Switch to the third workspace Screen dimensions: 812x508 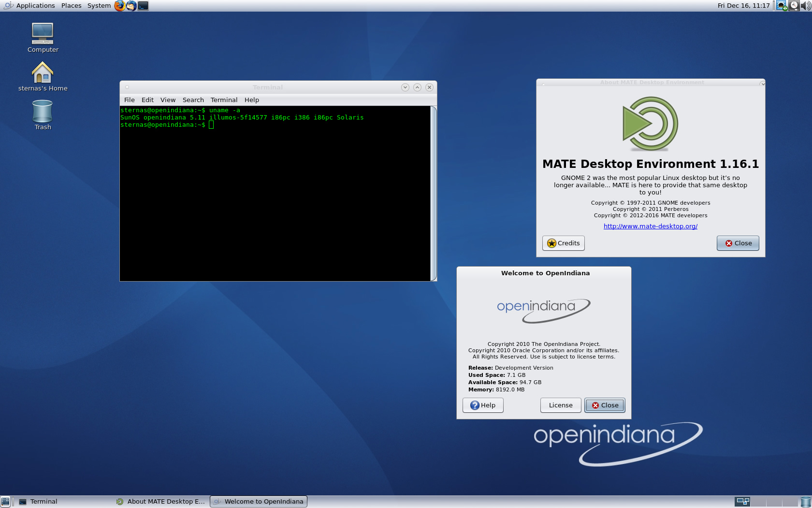click(x=774, y=502)
